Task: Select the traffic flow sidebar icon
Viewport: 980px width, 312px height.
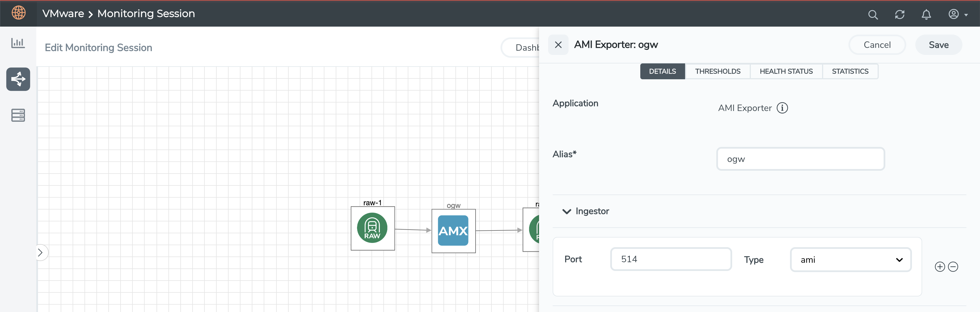Action: pos(18,79)
